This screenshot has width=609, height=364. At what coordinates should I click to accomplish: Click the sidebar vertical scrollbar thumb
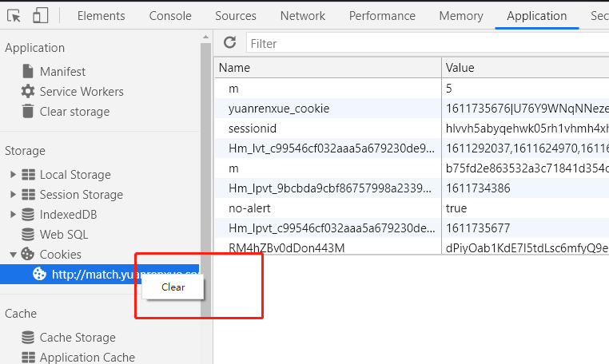click(x=205, y=180)
